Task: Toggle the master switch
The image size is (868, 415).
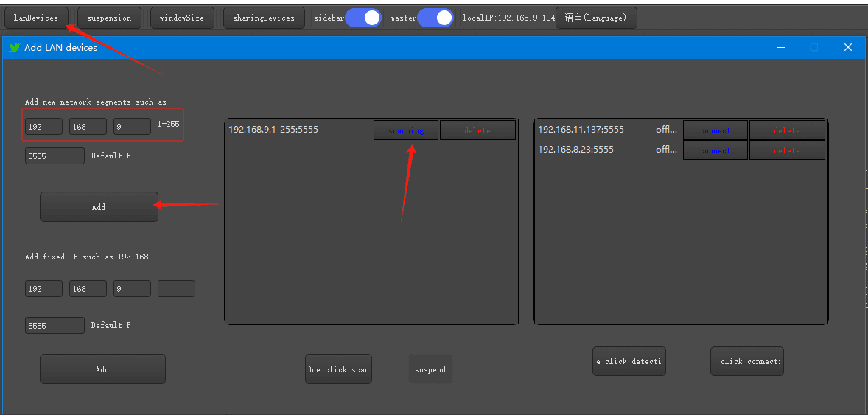Action: tap(435, 18)
